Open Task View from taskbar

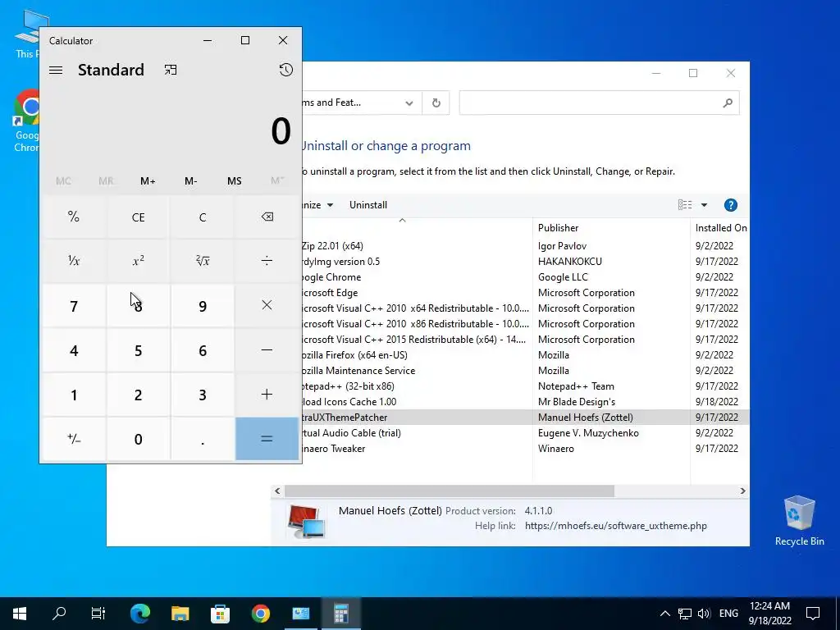coord(98,614)
